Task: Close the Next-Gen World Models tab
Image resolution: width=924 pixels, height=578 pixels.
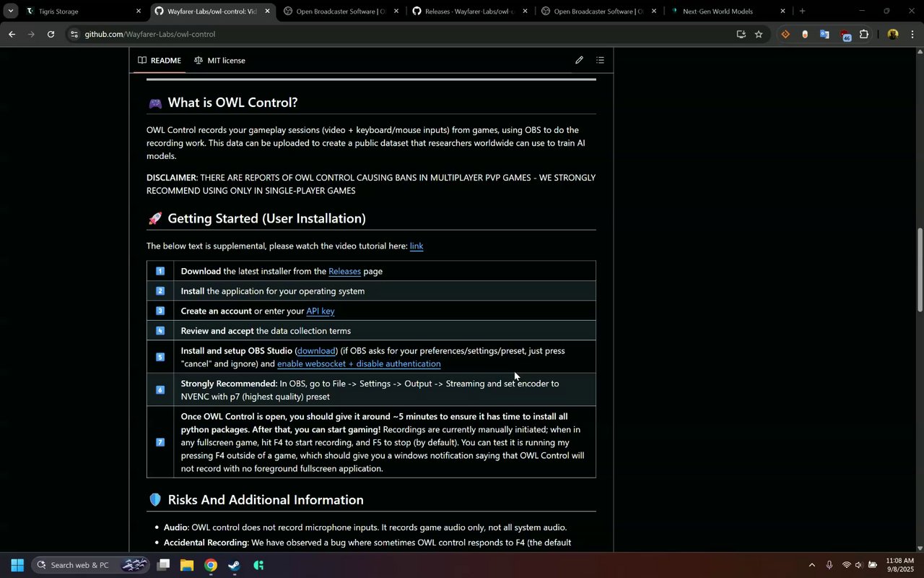Action: [x=783, y=11]
